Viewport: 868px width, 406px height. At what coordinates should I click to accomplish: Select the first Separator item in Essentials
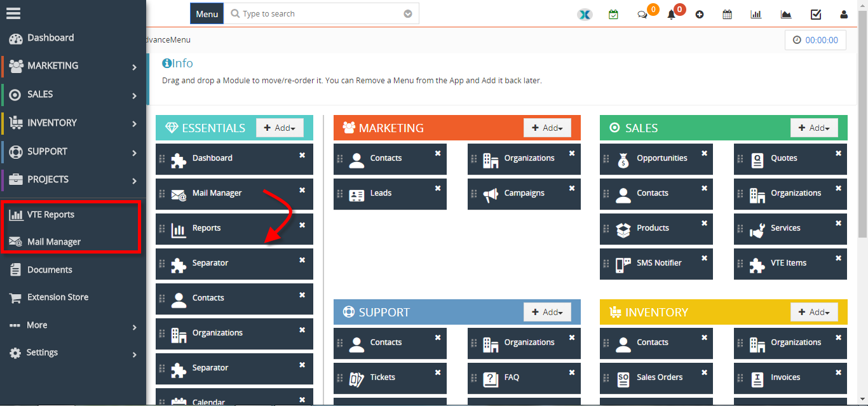click(x=234, y=264)
